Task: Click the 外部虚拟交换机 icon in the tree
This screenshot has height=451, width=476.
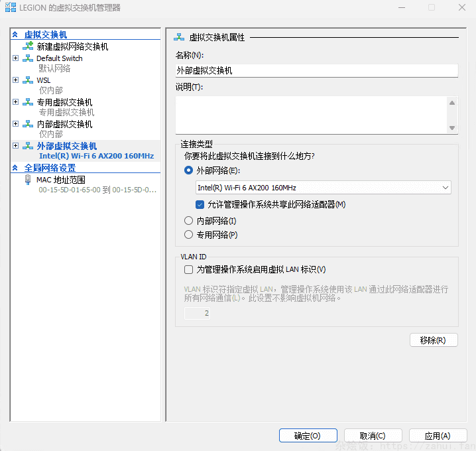Action: click(28, 146)
